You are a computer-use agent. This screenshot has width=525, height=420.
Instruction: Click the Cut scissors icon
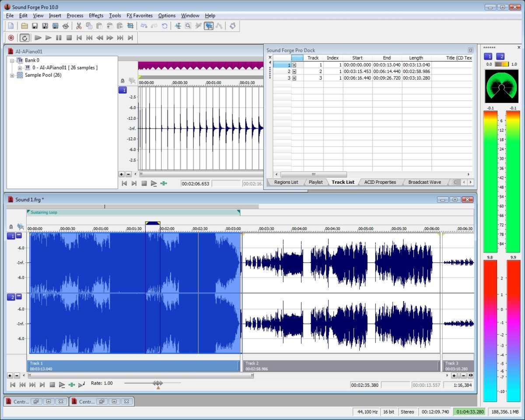[79, 26]
